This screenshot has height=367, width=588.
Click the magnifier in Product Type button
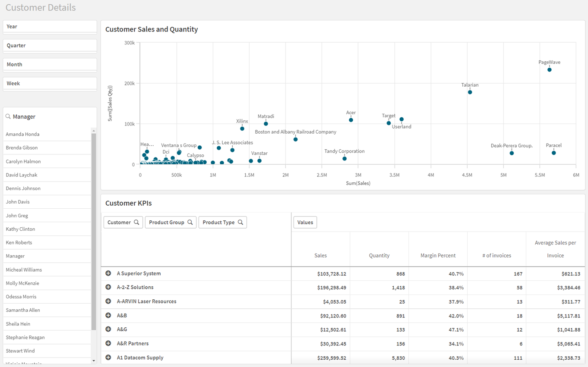tap(240, 223)
